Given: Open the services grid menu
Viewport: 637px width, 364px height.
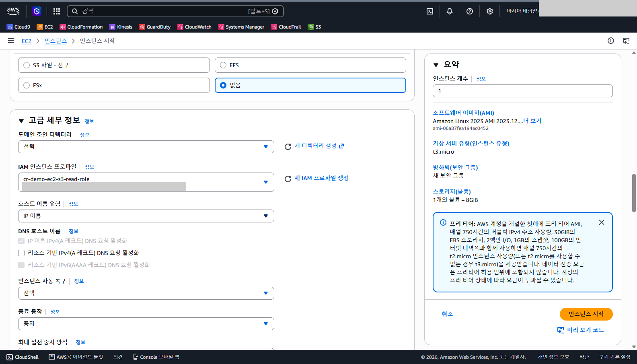Looking at the screenshot, I should [x=57, y=11].
